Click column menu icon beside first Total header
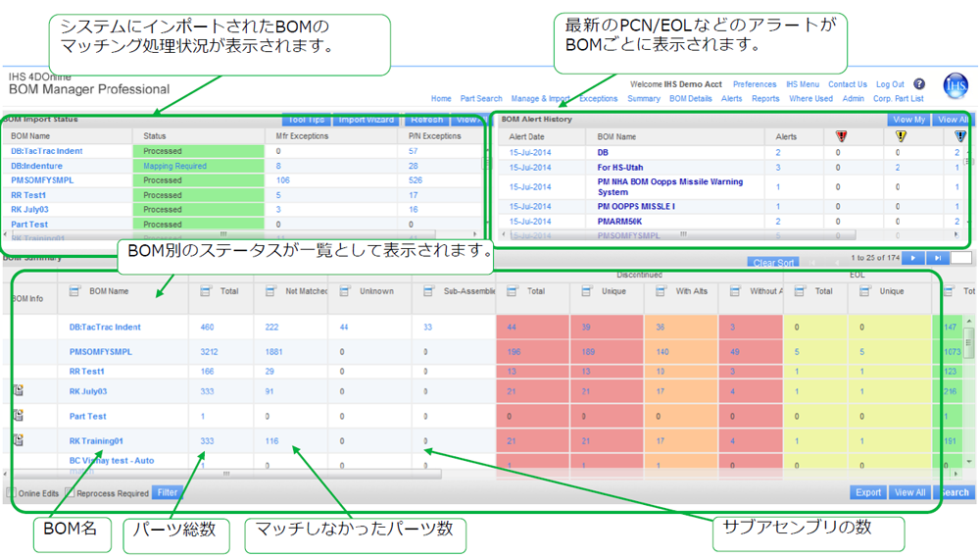980x557 pixels. [x=206, y=290]
